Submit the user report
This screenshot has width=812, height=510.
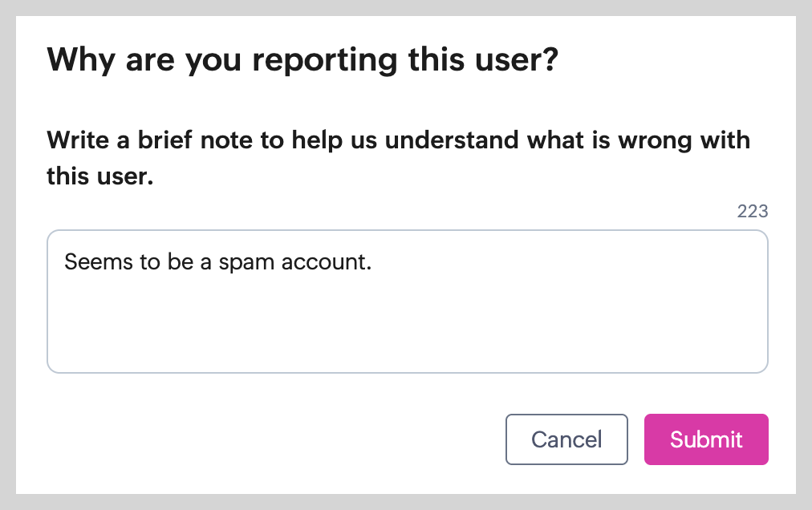706,439
